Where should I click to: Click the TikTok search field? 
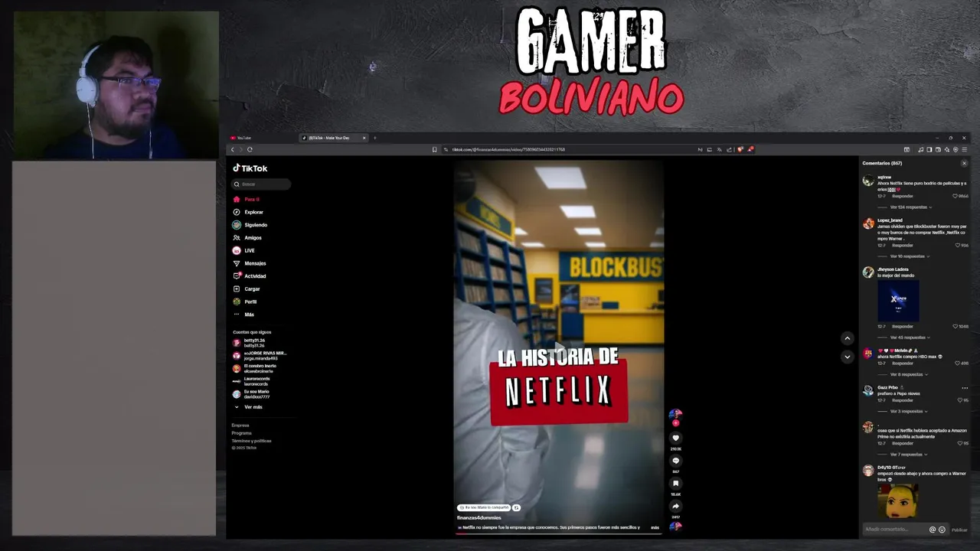click(x=262, y=184)
